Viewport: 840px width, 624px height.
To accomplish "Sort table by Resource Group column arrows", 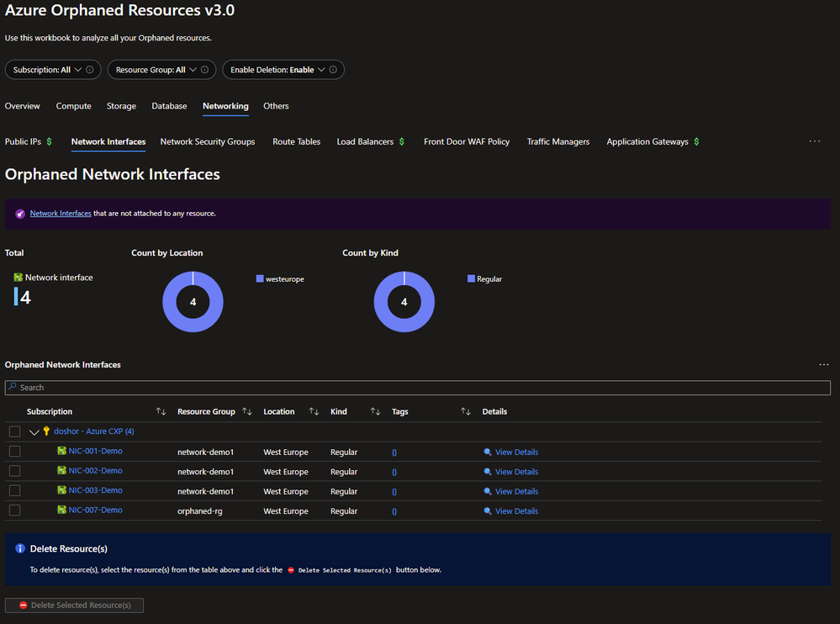I will (247, 411).
